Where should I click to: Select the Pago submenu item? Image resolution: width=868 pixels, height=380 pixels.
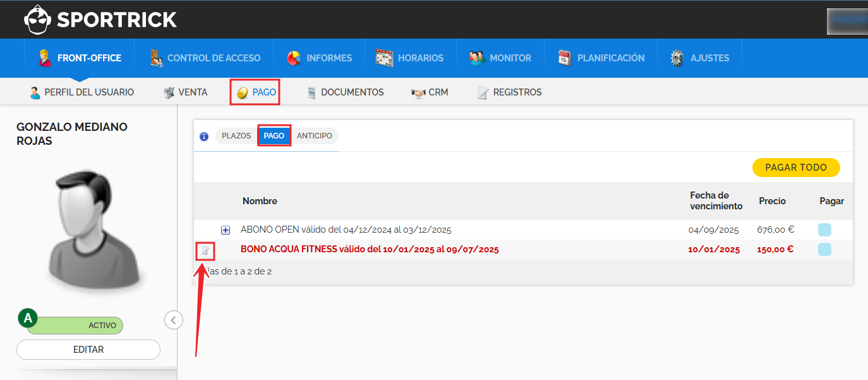[255, 92]
